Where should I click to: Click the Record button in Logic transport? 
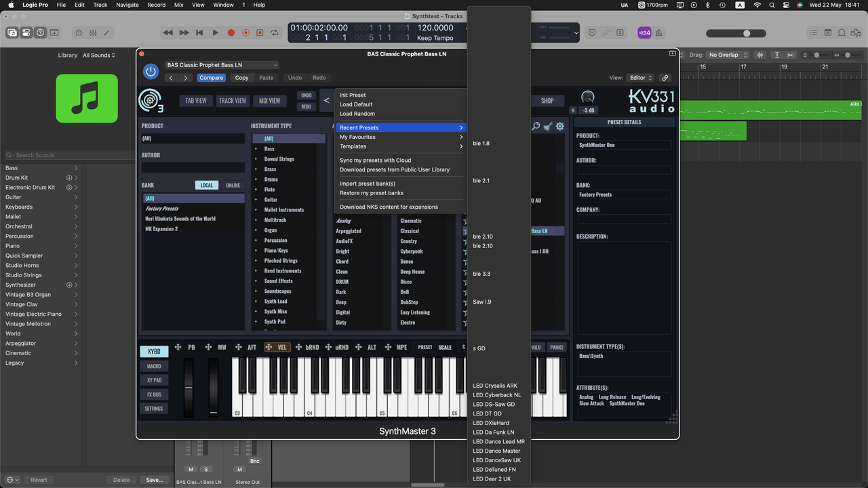[231, 33]
